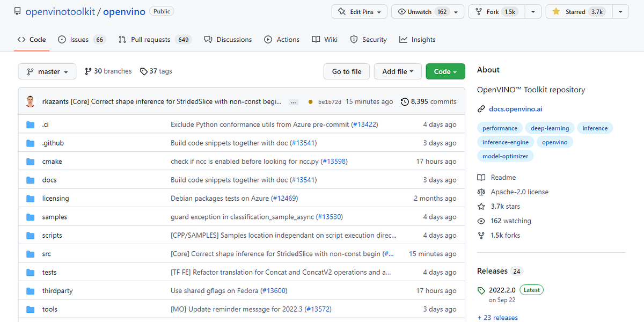644x322 pixels.
Task: Click the link icon beside docs.openvino.ai
Action: 481,109
